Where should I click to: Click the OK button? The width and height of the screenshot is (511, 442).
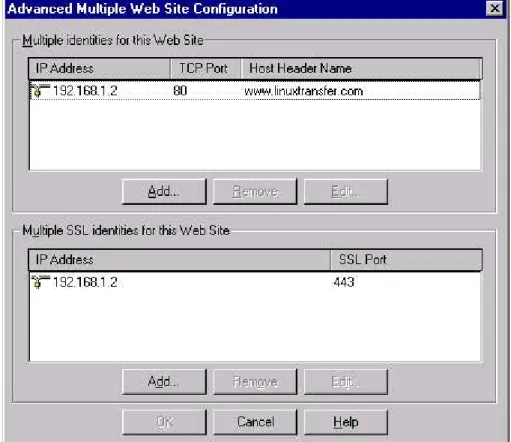(164, 422)
